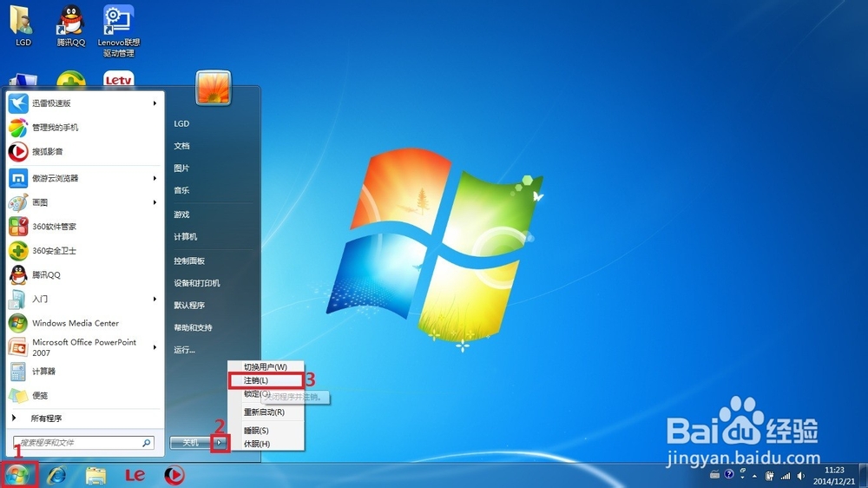Choose 睡眠(S) sleep

tap(266, 431)
